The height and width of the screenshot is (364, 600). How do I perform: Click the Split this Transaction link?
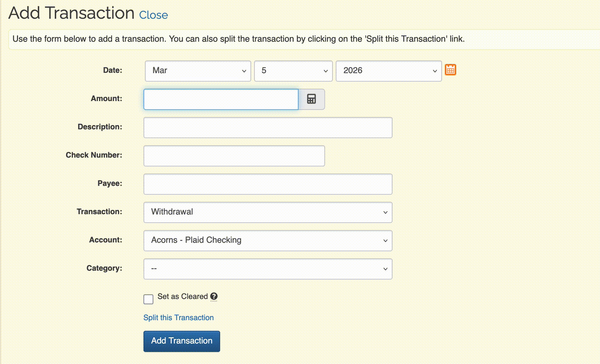click(x=178, y=318)
